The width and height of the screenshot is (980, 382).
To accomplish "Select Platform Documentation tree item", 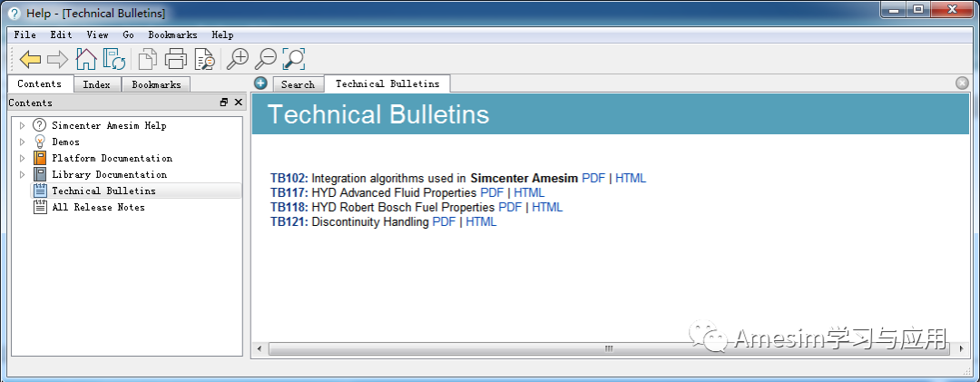I will [112, 158].
